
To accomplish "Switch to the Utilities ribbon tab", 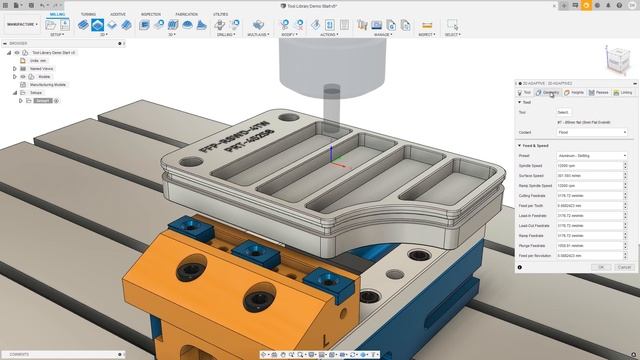I will [x=220, y=14].
